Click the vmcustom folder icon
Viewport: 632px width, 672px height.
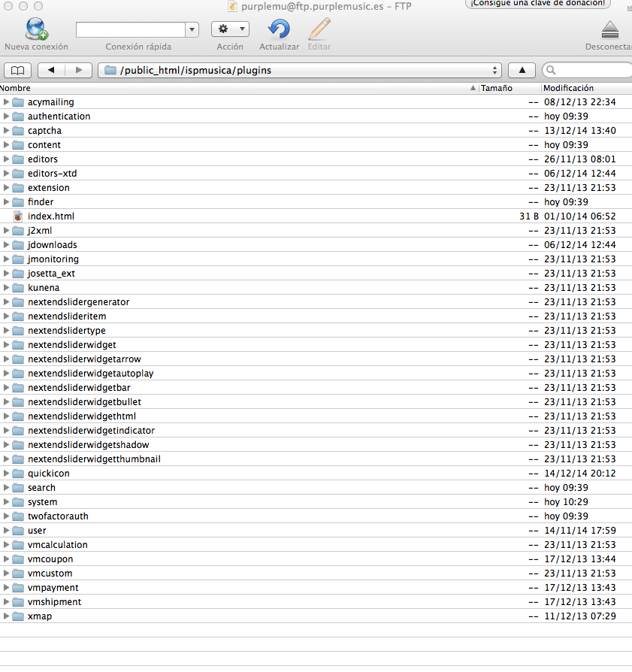pyautogui.click(x=18, y=574)
